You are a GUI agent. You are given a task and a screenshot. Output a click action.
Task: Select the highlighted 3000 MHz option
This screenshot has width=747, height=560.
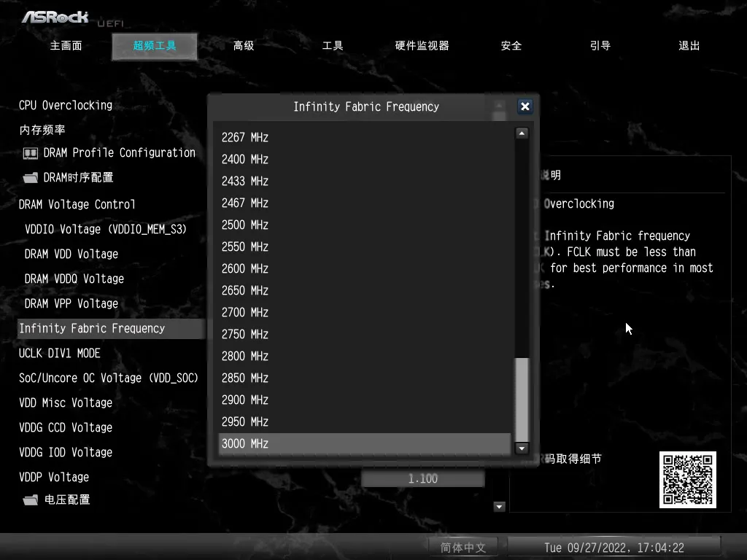click(x=365, y=444)
